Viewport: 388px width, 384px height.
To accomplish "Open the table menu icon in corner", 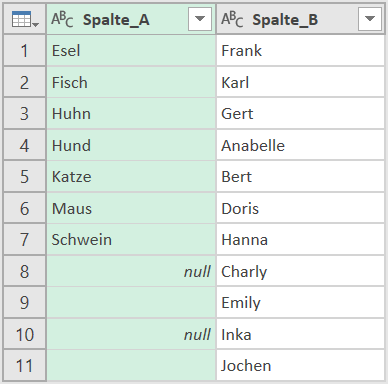I will tap(25, 19).
